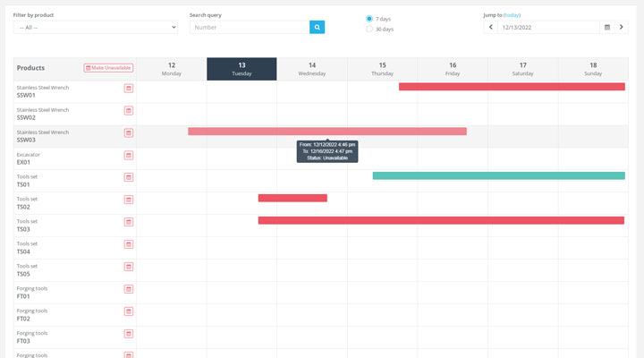644x358 pixels.
Task: Click calendar icon for SSW03 row
Action: point(129,132)
